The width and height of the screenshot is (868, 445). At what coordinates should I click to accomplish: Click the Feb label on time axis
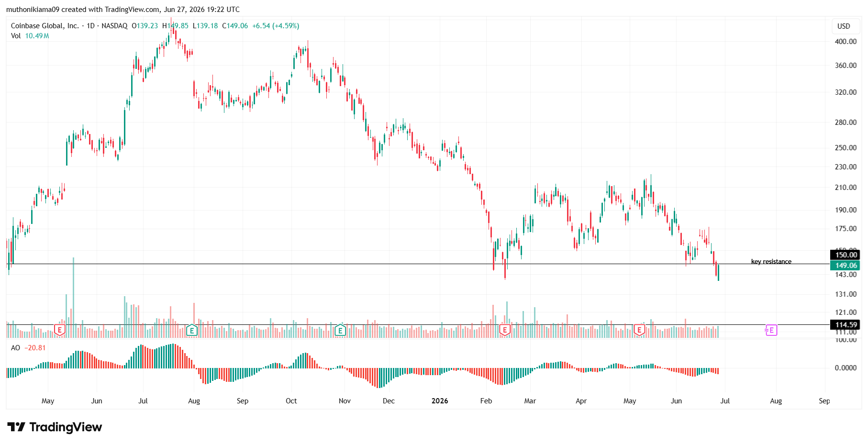click(x=486, y=401)
